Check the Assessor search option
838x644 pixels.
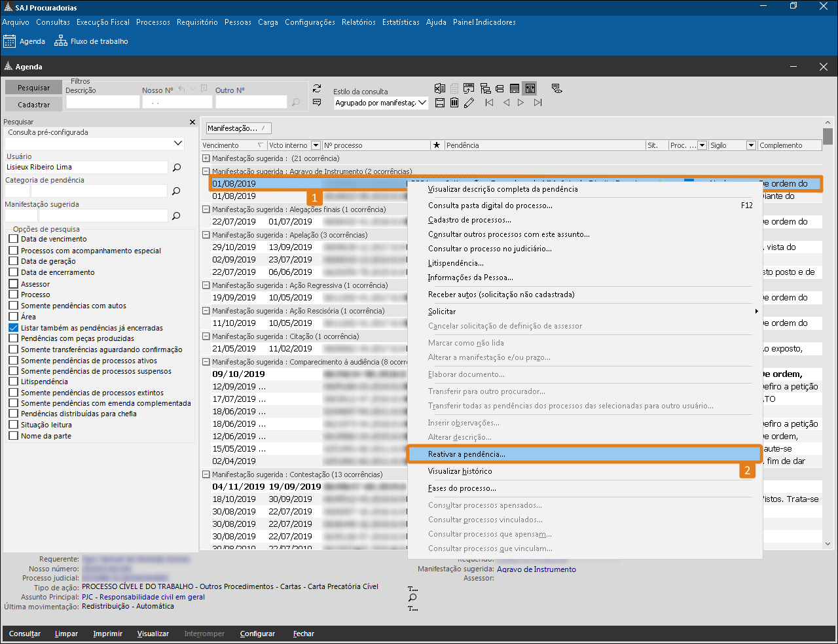tap(14, 284)
